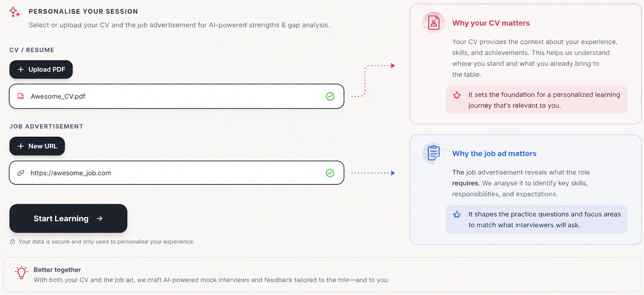Select the Awesome_CV.pdf entry
This screenshot has height=295, width=644.
point(176,96)
